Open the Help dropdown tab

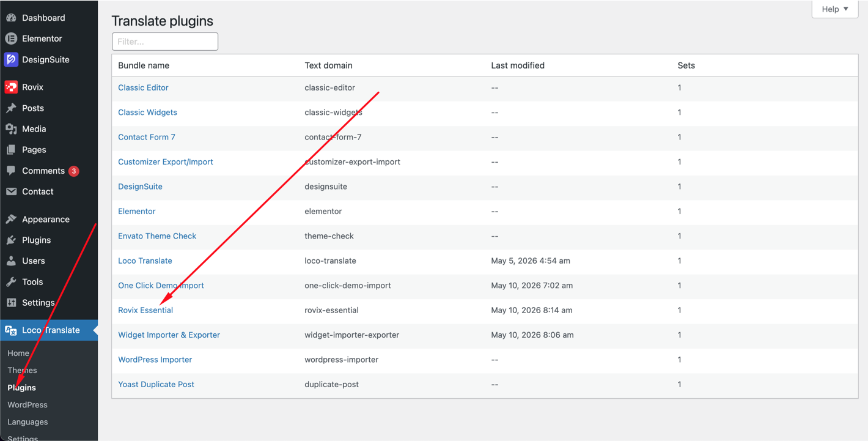pyautogui.click(x=834, y=9)
